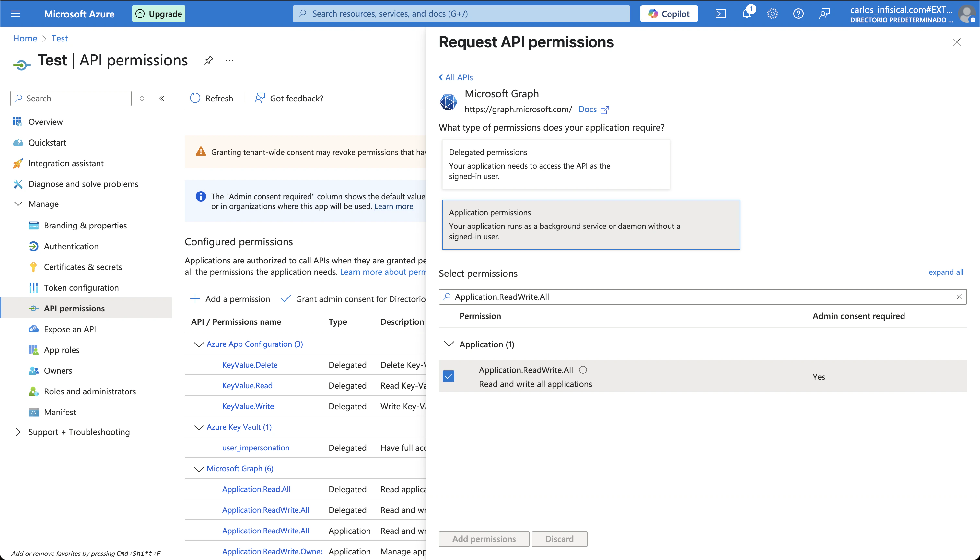Clear the permissions search box X
The image size is (980, 560).
pyautogui.click(x=959, y=297)
